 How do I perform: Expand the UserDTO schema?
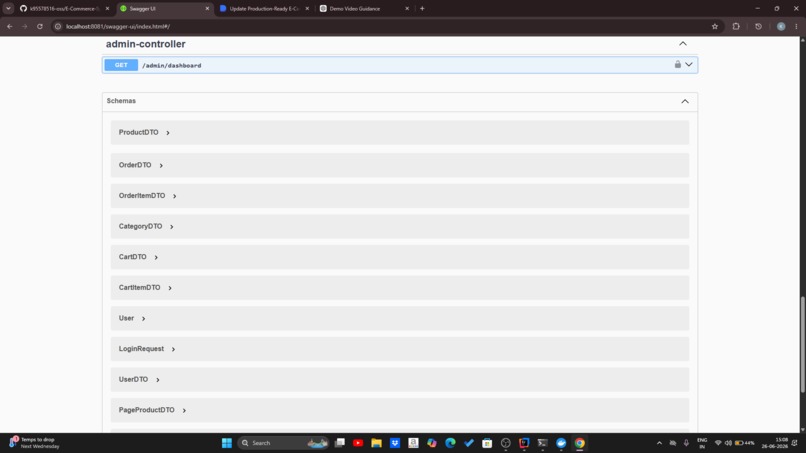[x=158, y=380]
